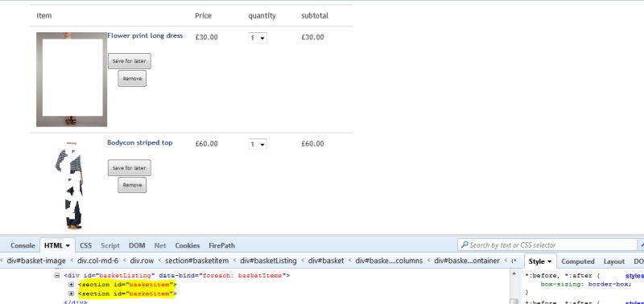
Task: Collapse the div basketListing node
Action: point(57,275)
